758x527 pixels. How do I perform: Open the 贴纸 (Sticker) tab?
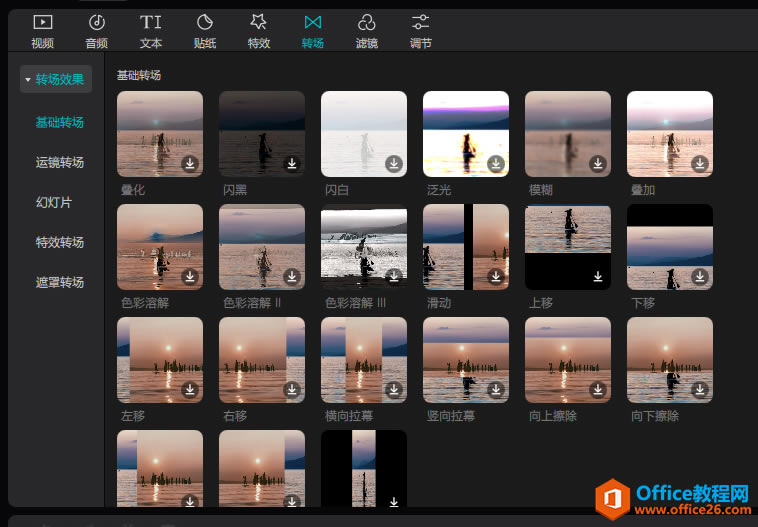[205, 32]
